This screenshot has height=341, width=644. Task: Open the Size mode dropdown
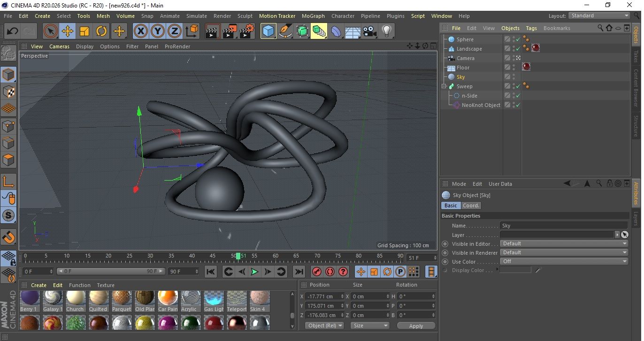(x=370, y=326)
